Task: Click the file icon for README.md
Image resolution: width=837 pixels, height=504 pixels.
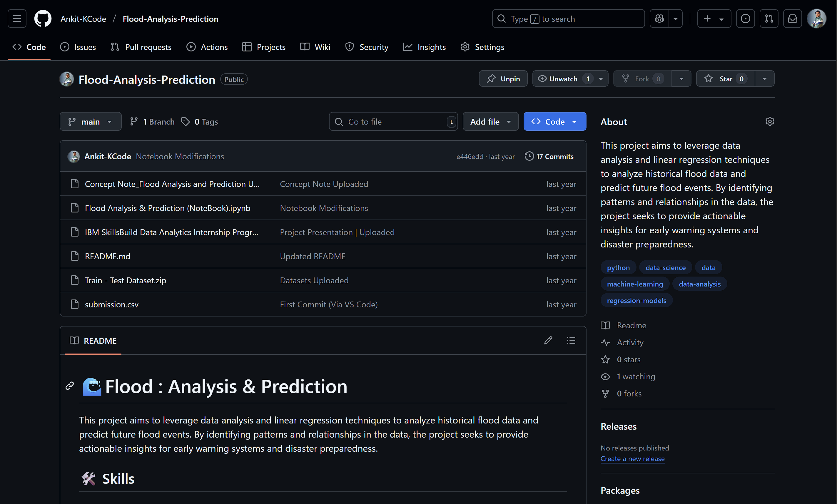Action: (74, 256)
